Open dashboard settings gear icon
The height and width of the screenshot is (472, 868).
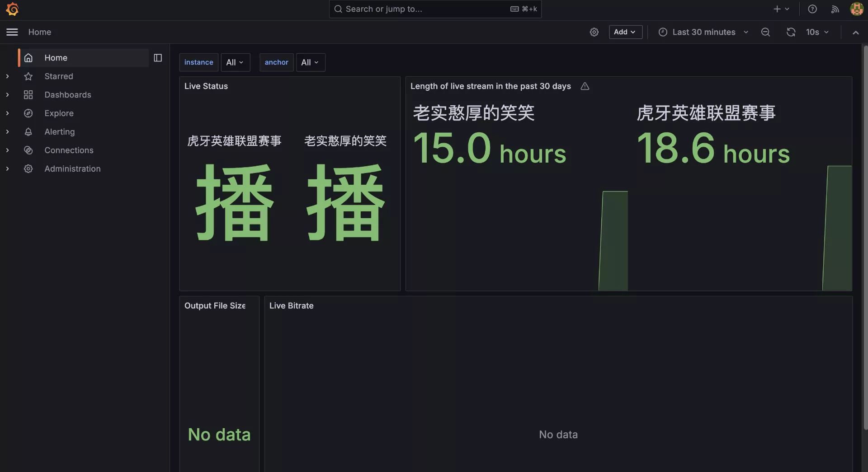(594, 32)
